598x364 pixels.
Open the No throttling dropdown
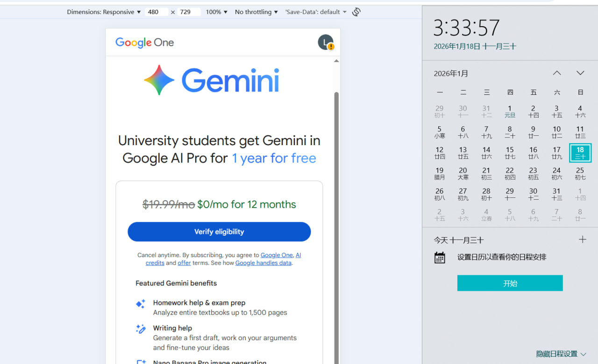(x=256, y=12)
